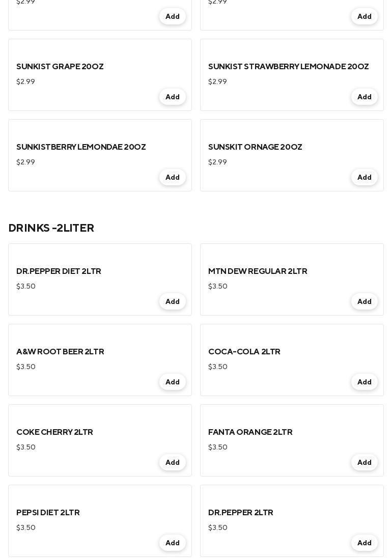Add Dr.Pepper Diet 2LTR to cart
Image resolution: width=392 pixels, height=558 pixels.
tap(173, 302)
